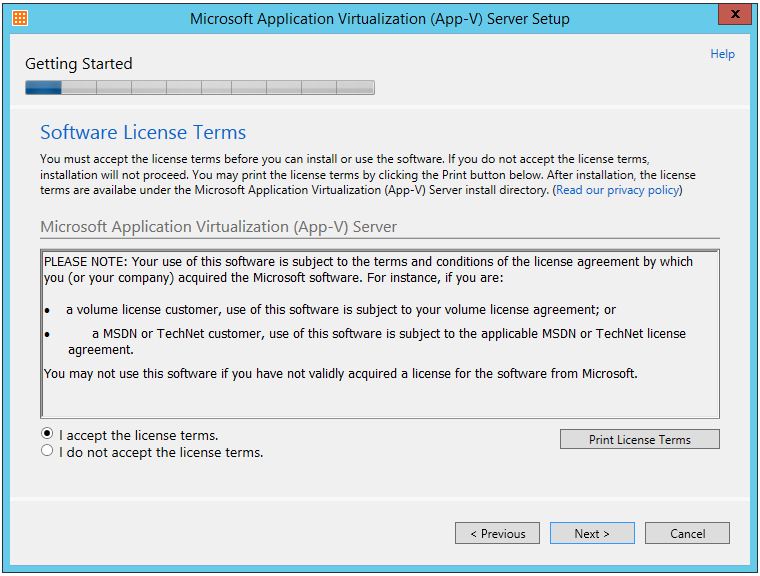Viewport: 760px width, 576px height.
Task: Click the Getting Started progress bar
Action: [x=200, y=88]
